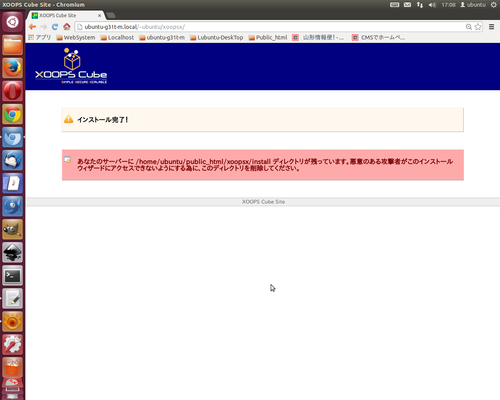Open the zoom indicator in address bar
The width and height of the screenshot is (500, 400).
tap(469, 27)
